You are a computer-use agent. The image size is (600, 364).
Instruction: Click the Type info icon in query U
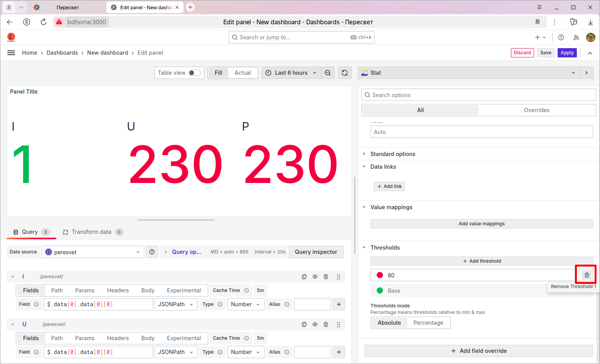(220, 352)
